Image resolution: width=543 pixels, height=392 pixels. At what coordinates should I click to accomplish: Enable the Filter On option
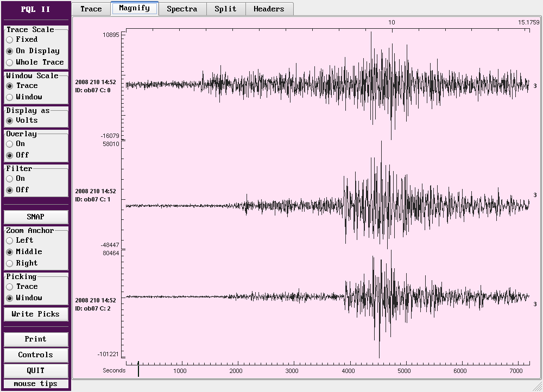pyautogui.click(x=10, y=179)
